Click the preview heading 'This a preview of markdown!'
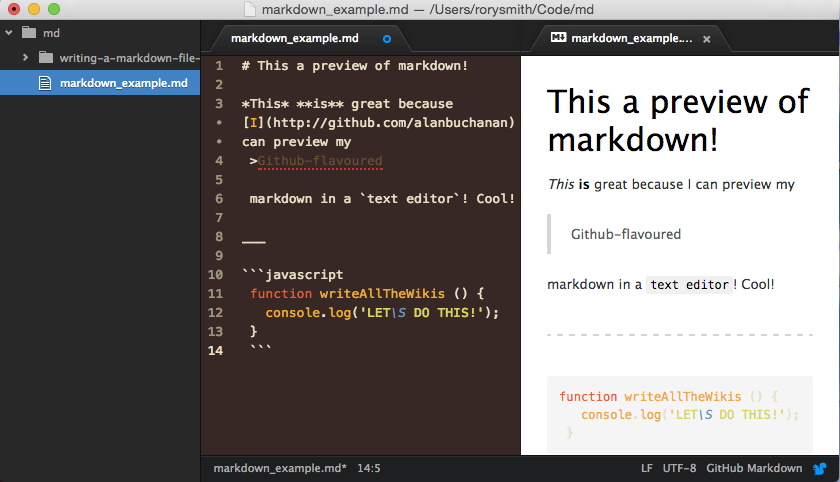Image resolution: width=840 pixels, height=482 pixels. pos(678,120)
